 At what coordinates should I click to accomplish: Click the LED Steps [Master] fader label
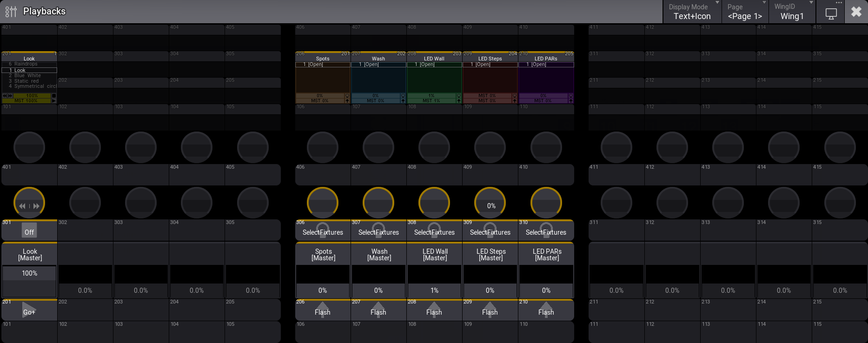491,255
